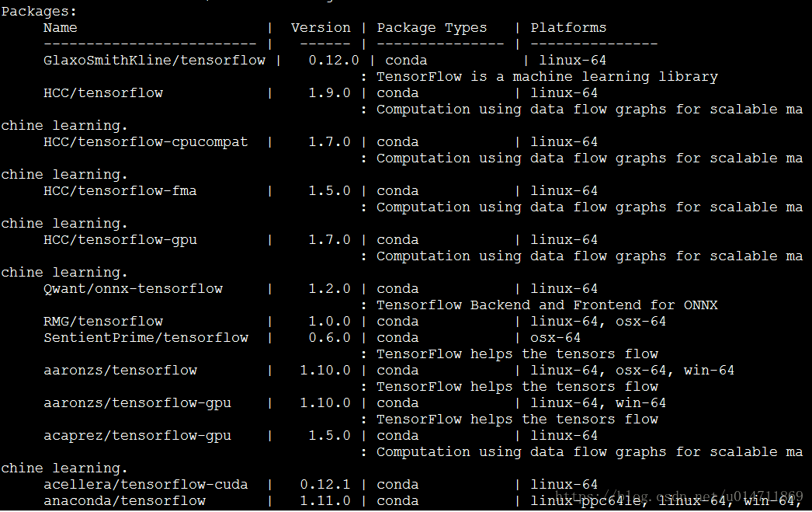The image size is (812, 512).
Task: Click 'osx-64' platform in SentientPrime/tensorflow row
Action: click(x=555, y=337)
